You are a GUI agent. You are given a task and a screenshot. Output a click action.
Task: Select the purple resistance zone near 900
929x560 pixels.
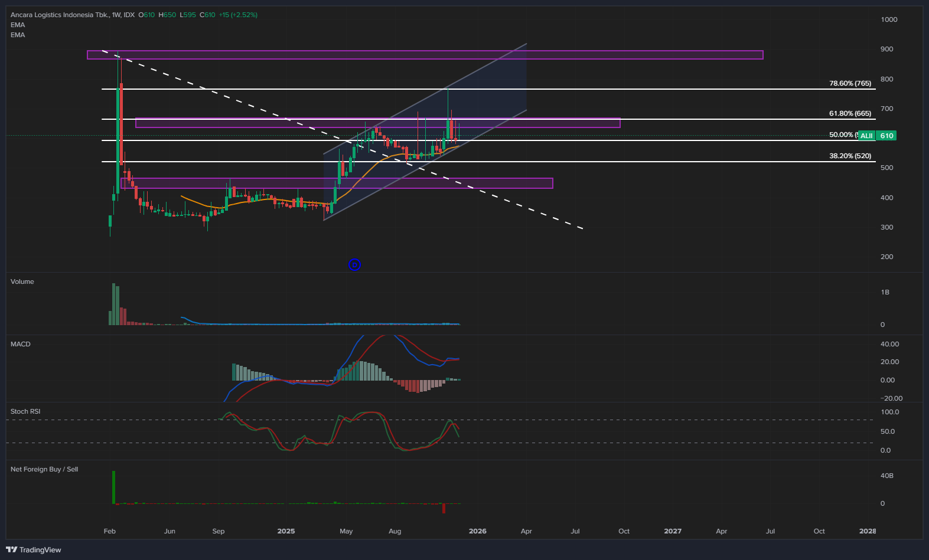click(425, 55)
